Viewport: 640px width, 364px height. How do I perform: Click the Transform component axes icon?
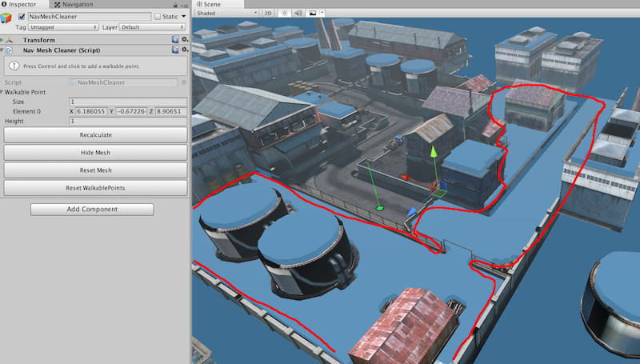point(9,40)
